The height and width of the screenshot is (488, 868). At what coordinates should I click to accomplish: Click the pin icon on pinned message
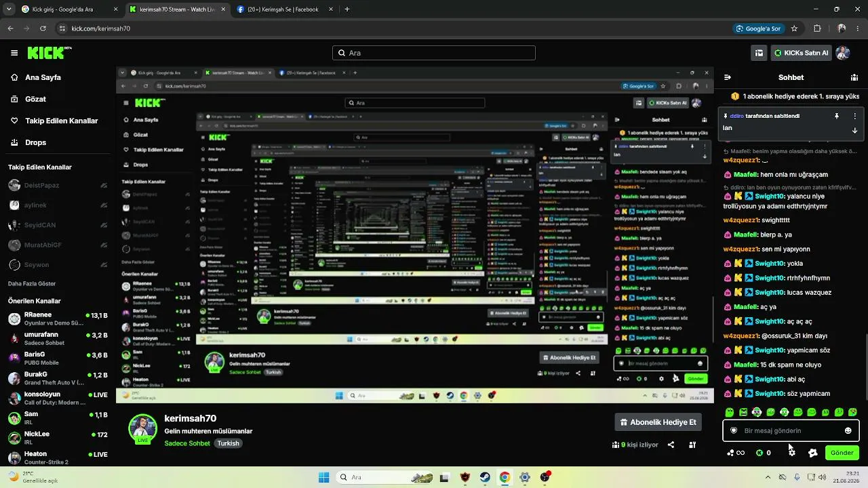(x=837, y=116)
